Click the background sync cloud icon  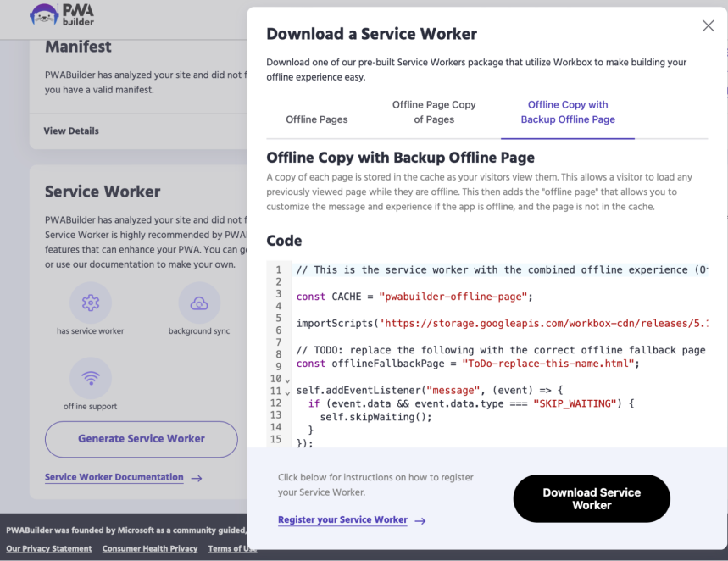pyautogui.click(x=199, y=303)
